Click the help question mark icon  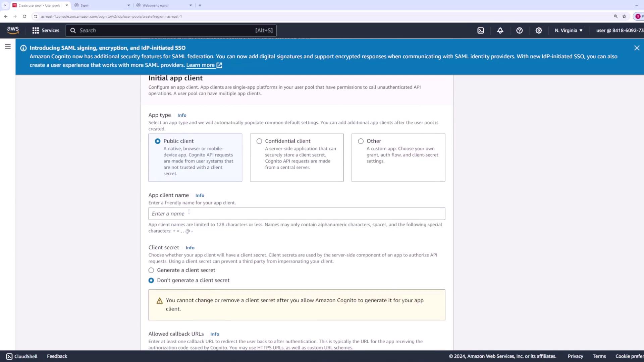(x=519, y=31)
